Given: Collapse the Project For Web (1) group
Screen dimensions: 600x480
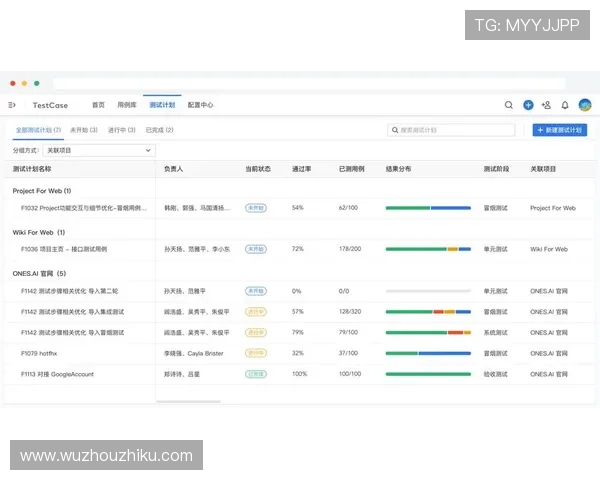Looking at the screenshot, I should point(42,191).
